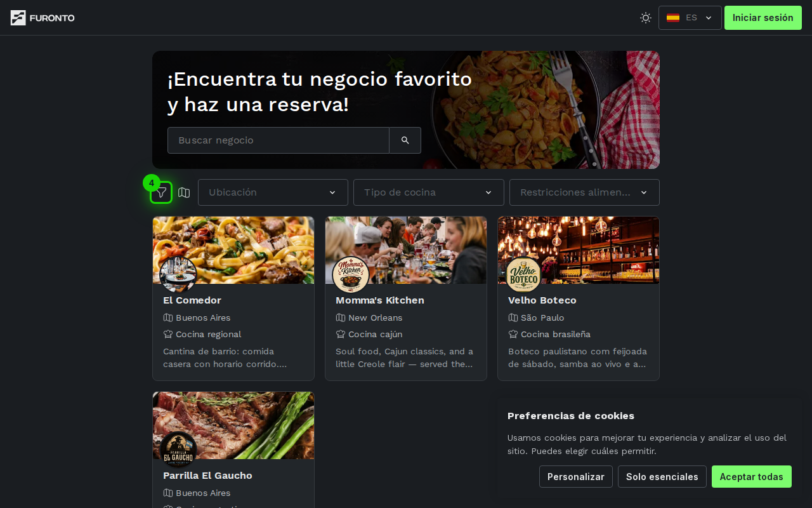The image size is (812, 508).
Task: Click the magnifying glass search button
Action: [x=405, y=140]
